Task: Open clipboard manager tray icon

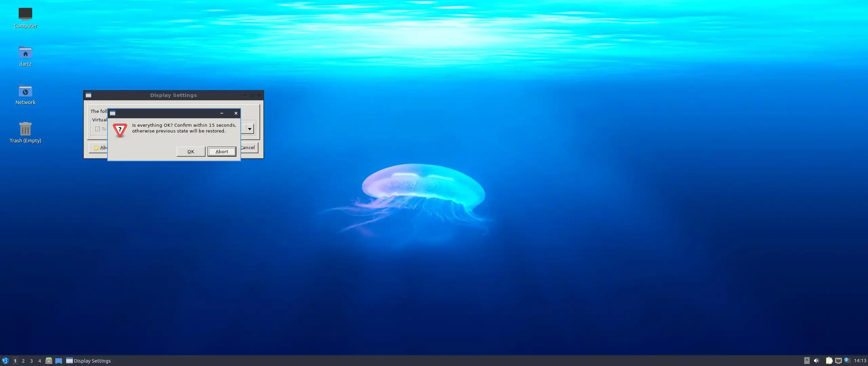Action: point(829,361)
